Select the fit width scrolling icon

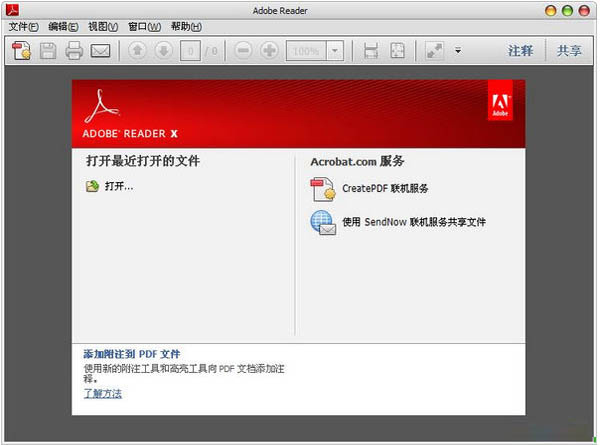371,50
